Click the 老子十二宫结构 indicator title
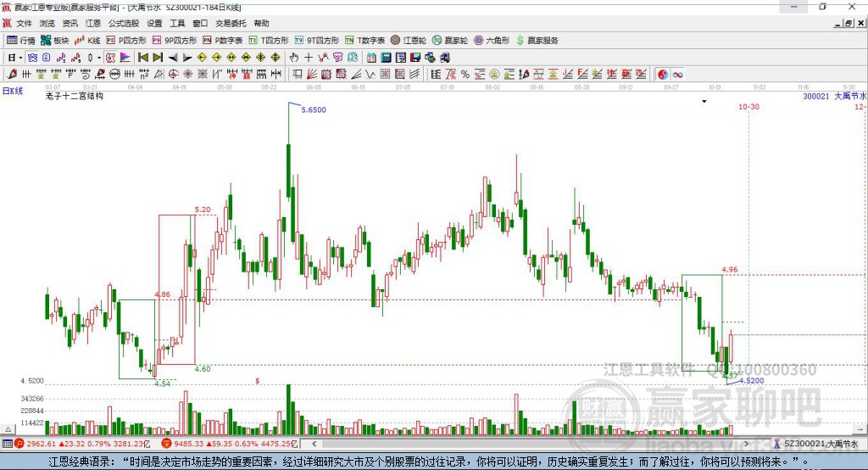This screenshot has width=868, height=470. [x=75, y=96]
